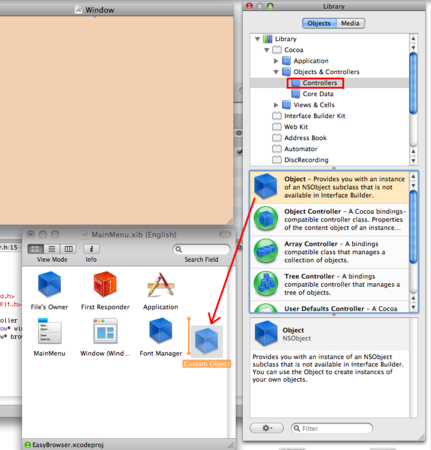Click the Window title bar
The width and height of the screenshot is (431, 450).
coord(116,10)
